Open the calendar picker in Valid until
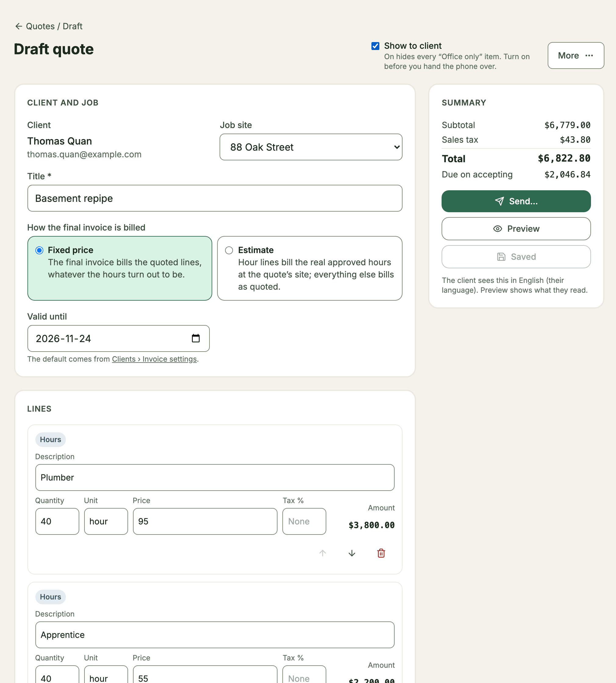Image resolution: width=616 pixels, height=683 pixels. coord(196,338)
